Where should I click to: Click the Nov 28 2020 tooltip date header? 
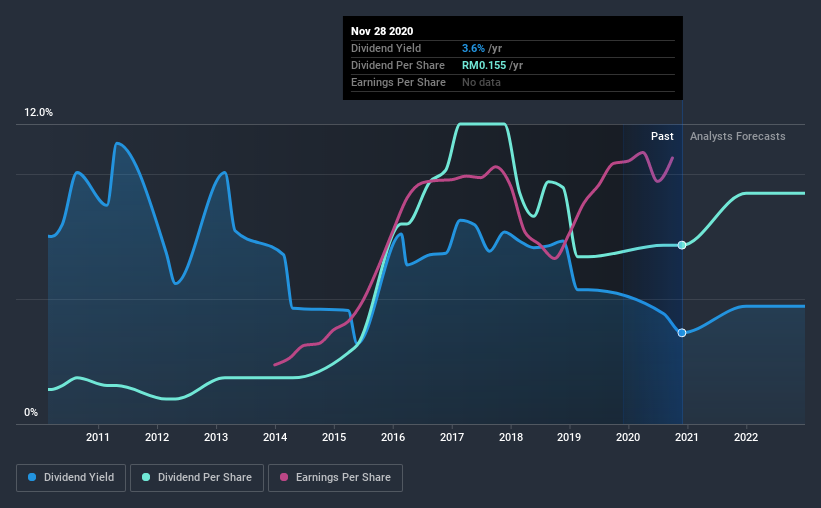tap(382, 31)
